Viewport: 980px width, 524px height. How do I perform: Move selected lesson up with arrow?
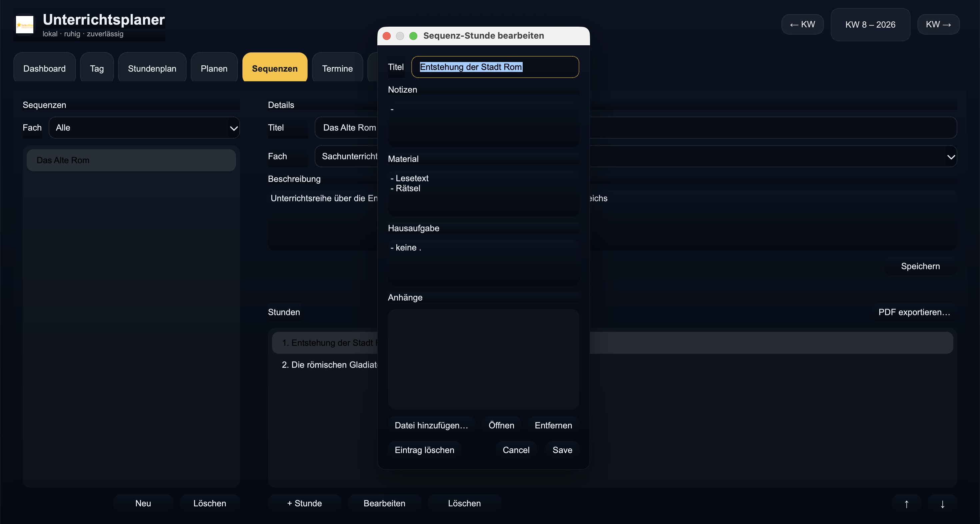point(906,503)
